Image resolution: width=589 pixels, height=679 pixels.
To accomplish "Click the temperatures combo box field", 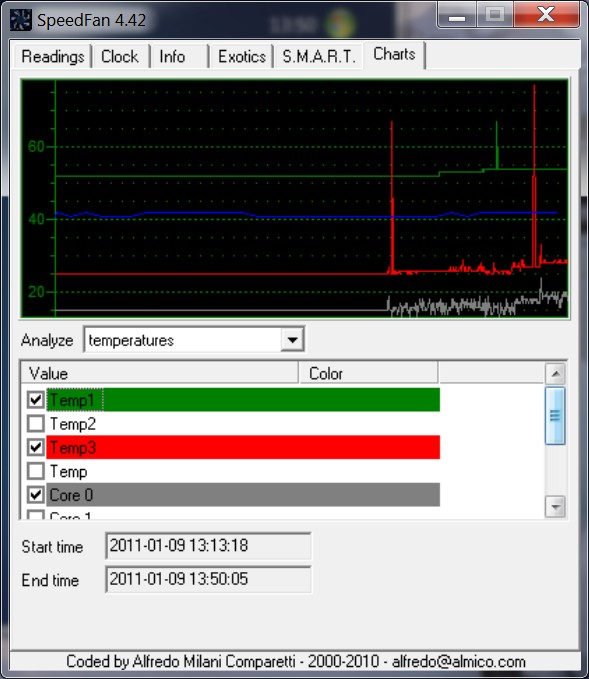I will click(194, 340).
